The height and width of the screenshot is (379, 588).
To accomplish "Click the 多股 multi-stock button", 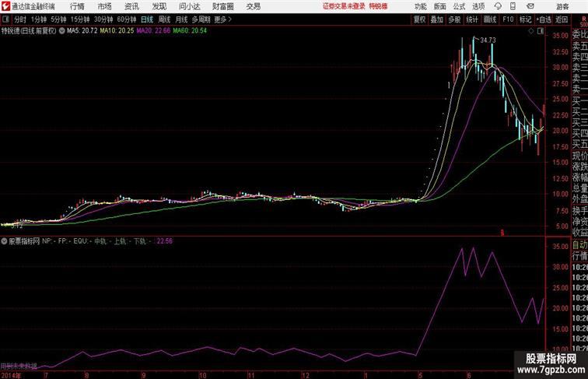I will click(x=454, y=19).
